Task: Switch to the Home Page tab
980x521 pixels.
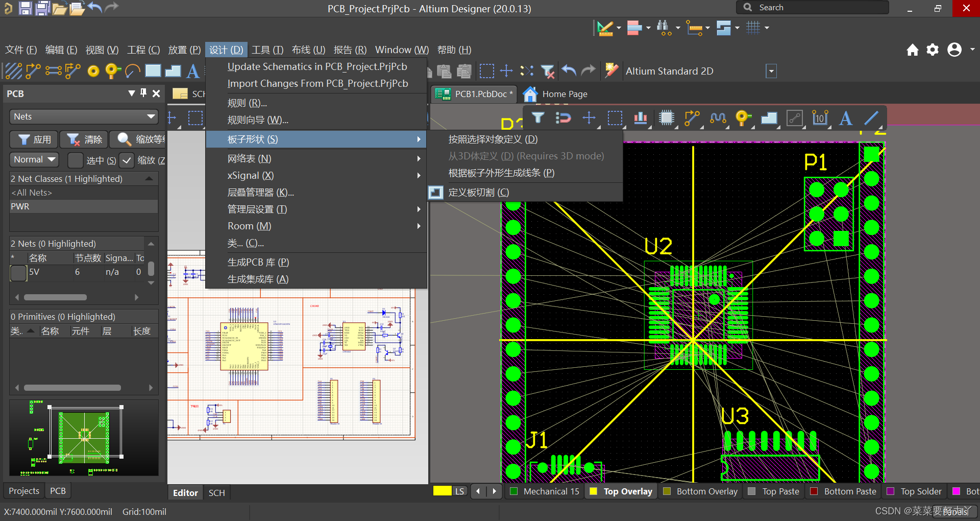Action: [x=555, y=94]
